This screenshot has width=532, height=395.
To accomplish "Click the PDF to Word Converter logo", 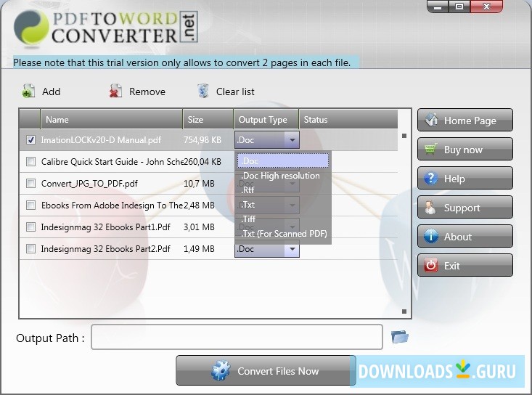I will [106, 28].
